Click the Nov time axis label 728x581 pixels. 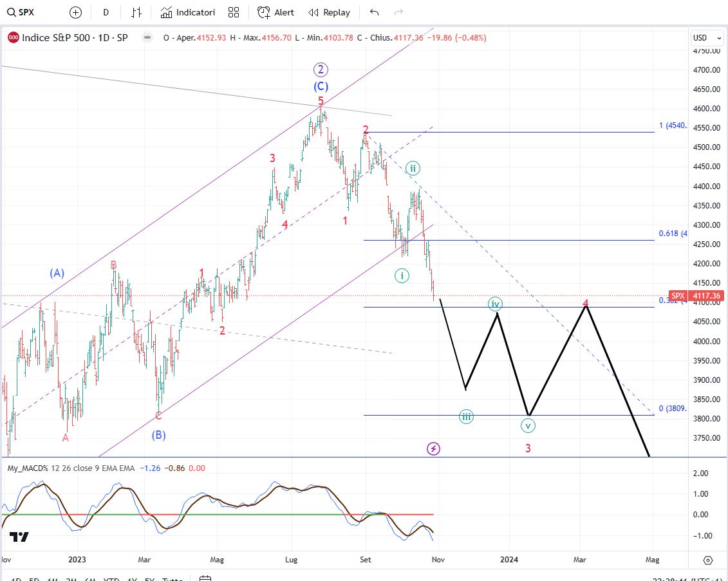(x=438, y=560)
